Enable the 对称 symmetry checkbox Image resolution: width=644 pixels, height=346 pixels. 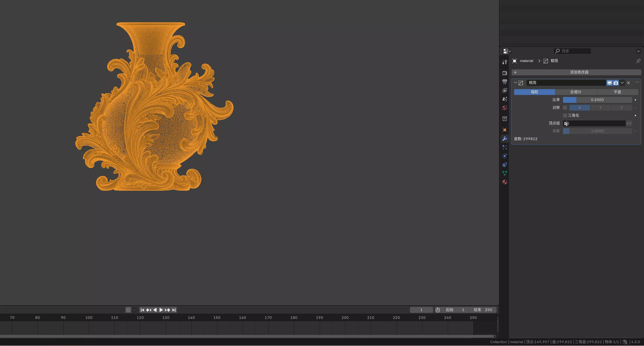[x=565, y=108]
